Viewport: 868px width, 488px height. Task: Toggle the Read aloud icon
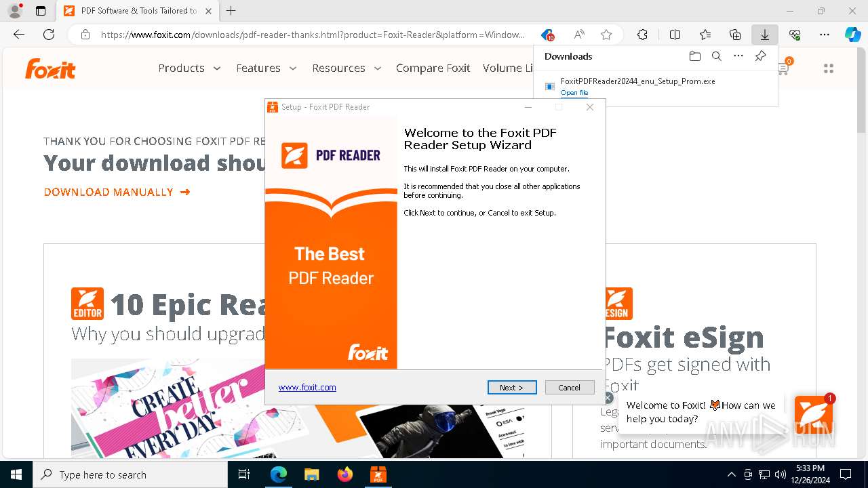point(579,35)
